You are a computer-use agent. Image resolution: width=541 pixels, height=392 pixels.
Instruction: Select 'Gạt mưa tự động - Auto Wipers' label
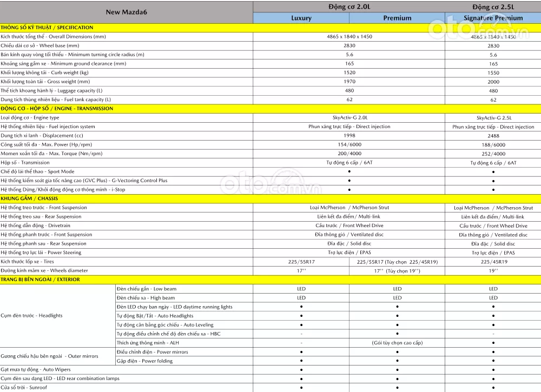click(x=36, y=370)
